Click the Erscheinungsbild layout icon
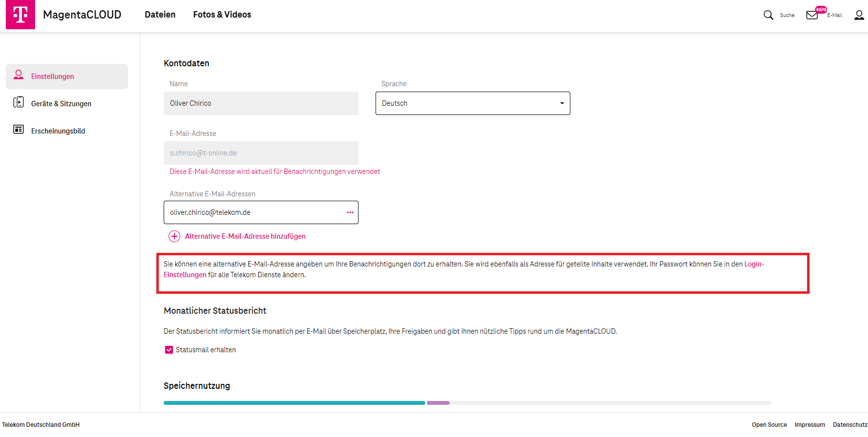 [19, 129]
